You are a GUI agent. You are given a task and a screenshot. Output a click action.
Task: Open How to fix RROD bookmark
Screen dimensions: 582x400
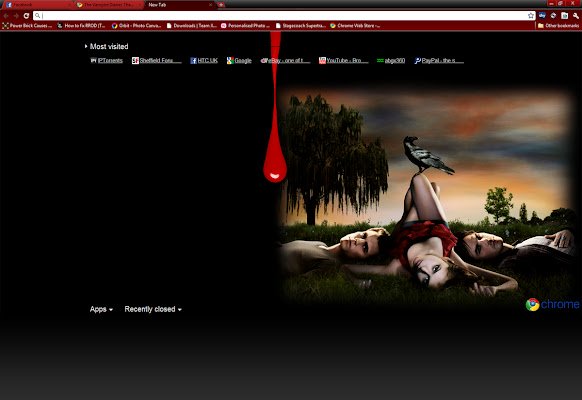81,26
